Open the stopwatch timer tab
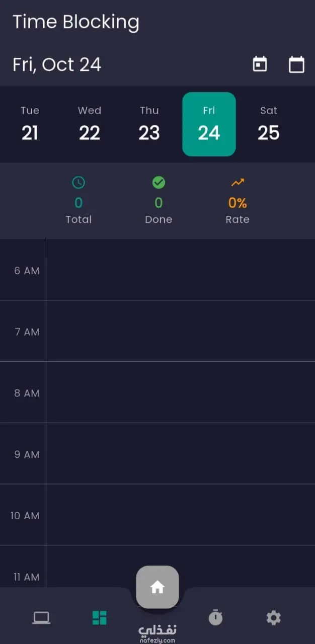315x644 pixels. coord(215,617)
